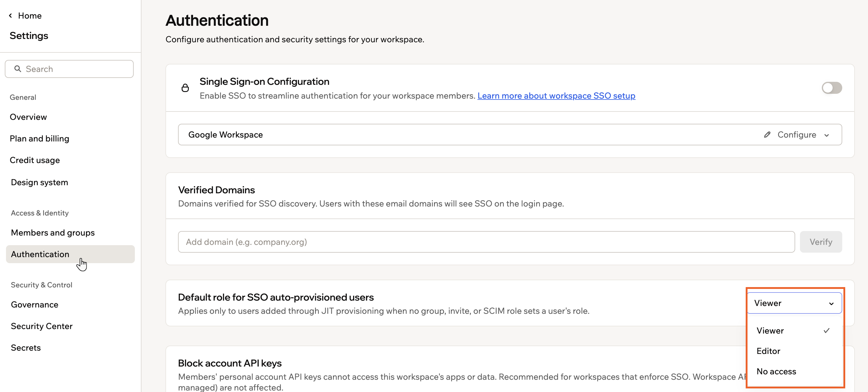Click the Verify domain button
Screen dimensions: 868x392
point(821,242)
